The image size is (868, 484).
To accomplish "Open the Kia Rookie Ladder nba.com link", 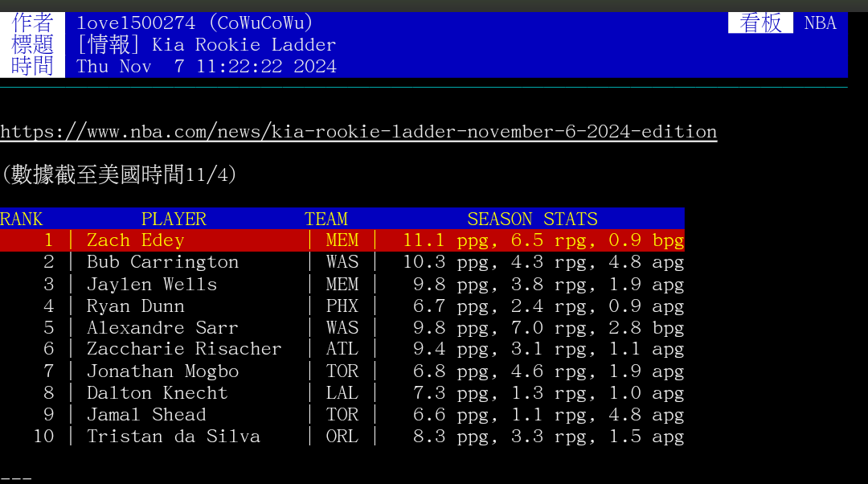I will click(358, 132).
